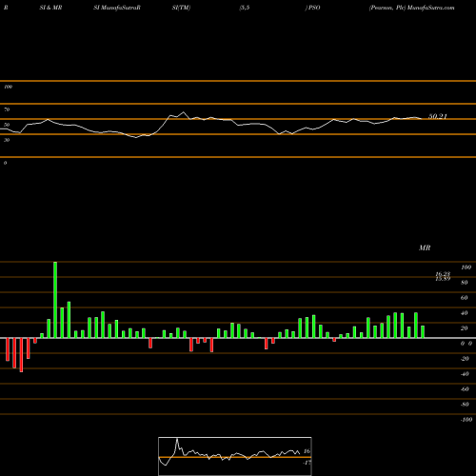Screen dimensions: 476x476
Task: Click the MR axis label -40
Action: [x=465, y=374]
